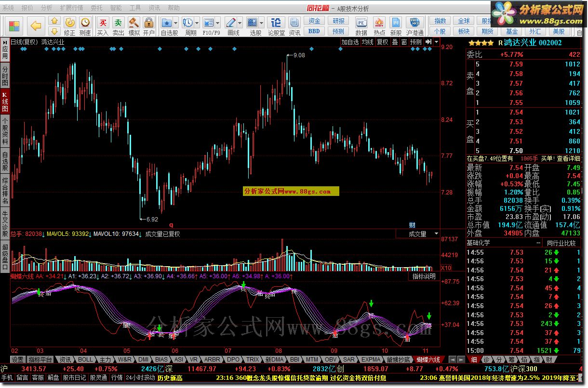Click the 周期 period icon
588x388 pixels.
point(188,23)
